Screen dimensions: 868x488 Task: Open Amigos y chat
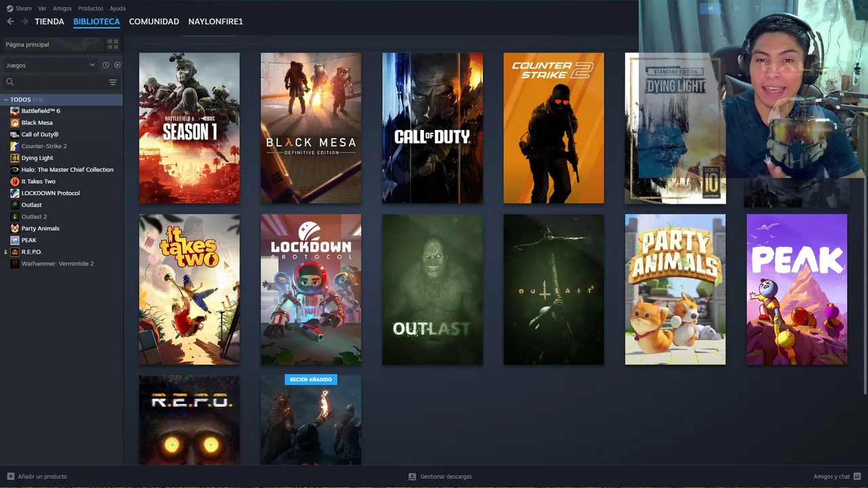point(831,476)
